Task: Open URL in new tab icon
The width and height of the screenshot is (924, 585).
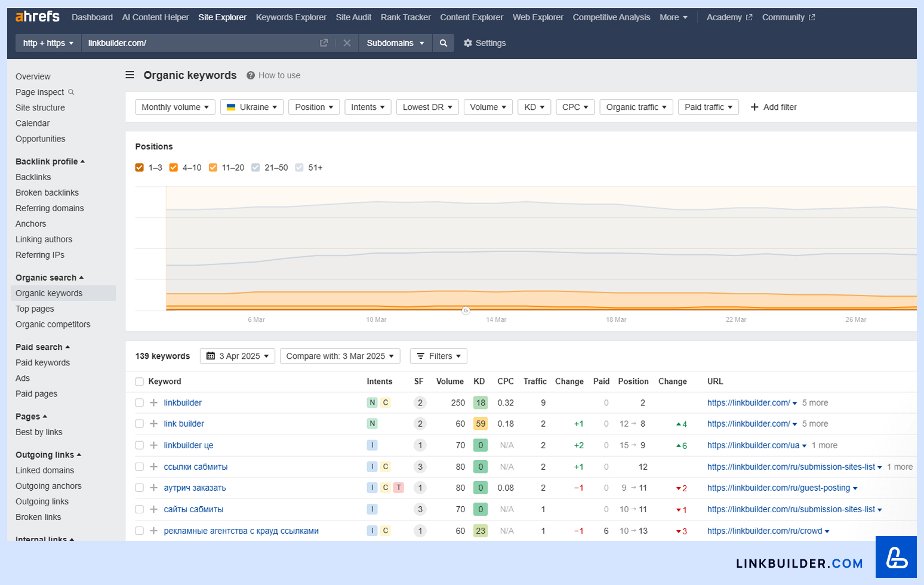Action: (324, 43)
